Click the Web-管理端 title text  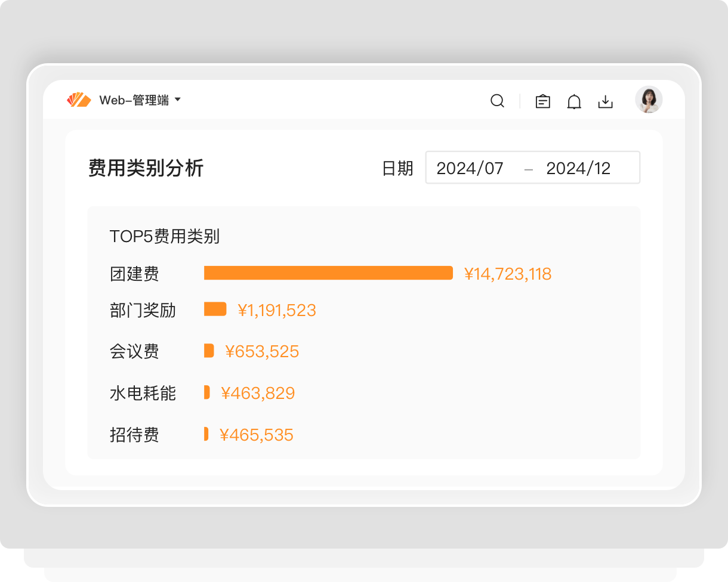pyautogui.click(x=134, y=100)
